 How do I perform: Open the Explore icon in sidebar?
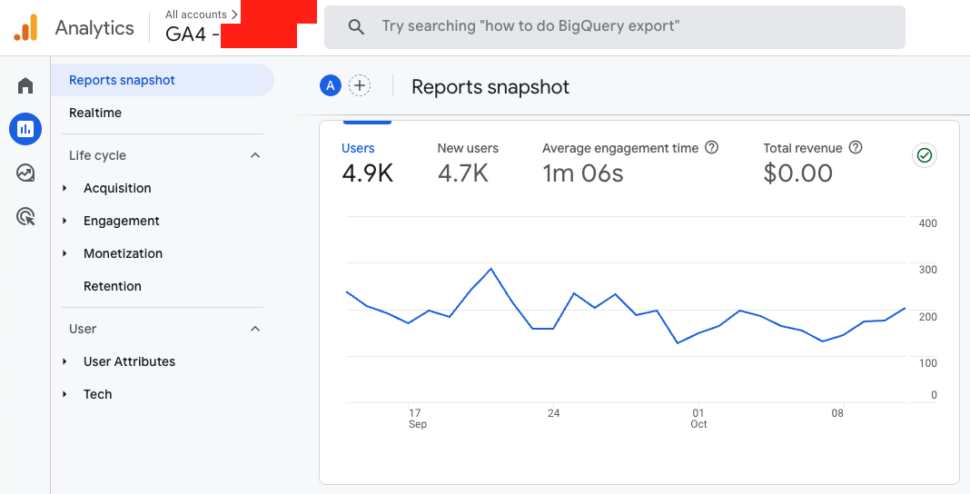(x=25, y=172)
